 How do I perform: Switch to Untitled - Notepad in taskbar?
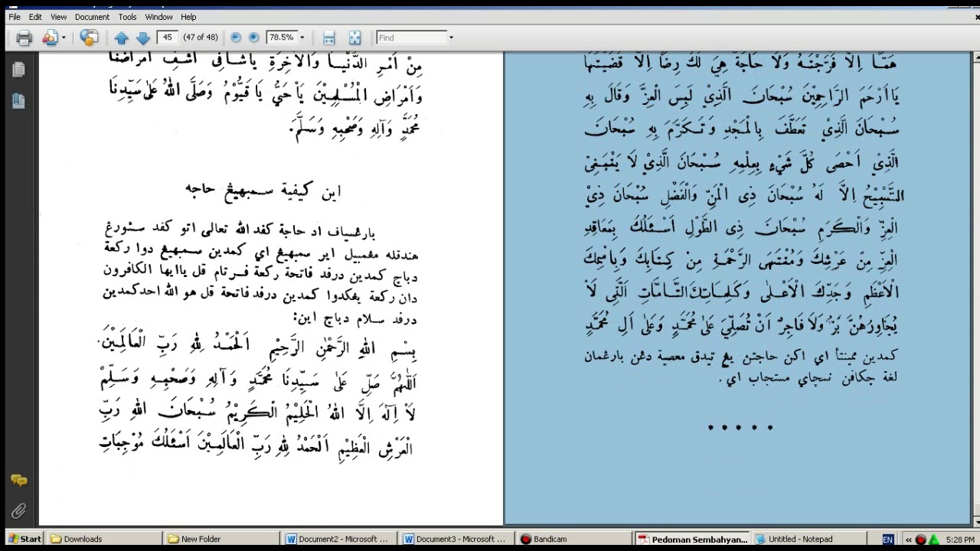[x=809, y=539]
